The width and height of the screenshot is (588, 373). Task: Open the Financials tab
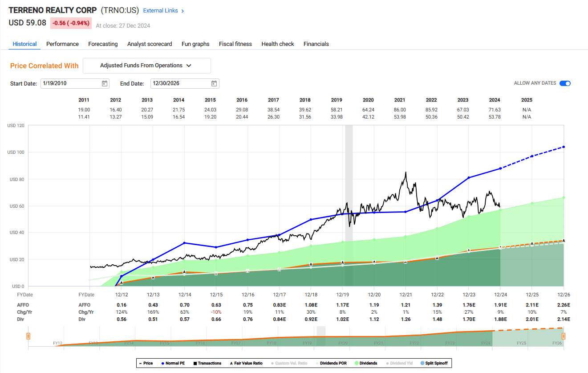pos(316,44)
